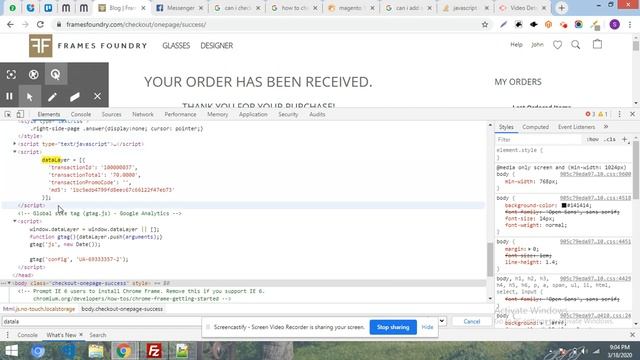
Task: Add new style rule with plus icon
Action: click(x=624, y=139)
